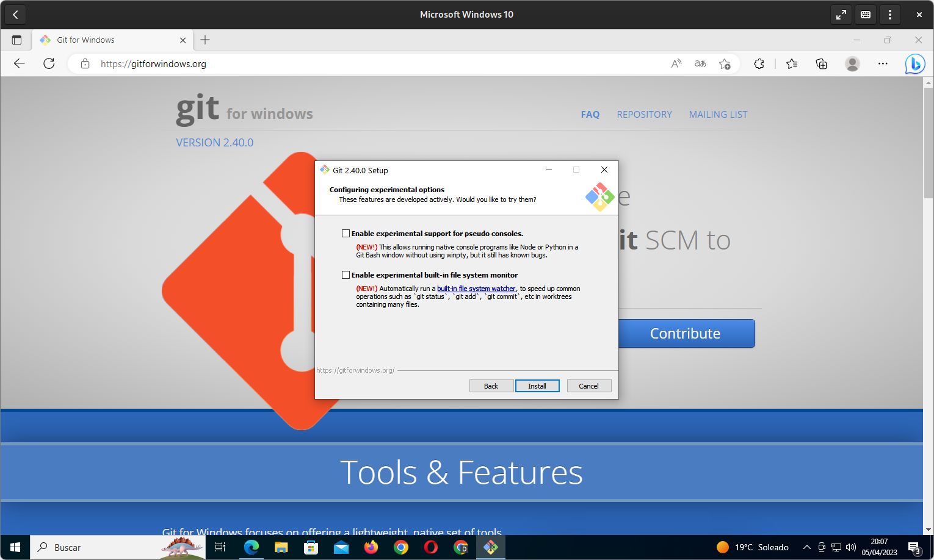Refresh the page in Edge

click(49, 63)
